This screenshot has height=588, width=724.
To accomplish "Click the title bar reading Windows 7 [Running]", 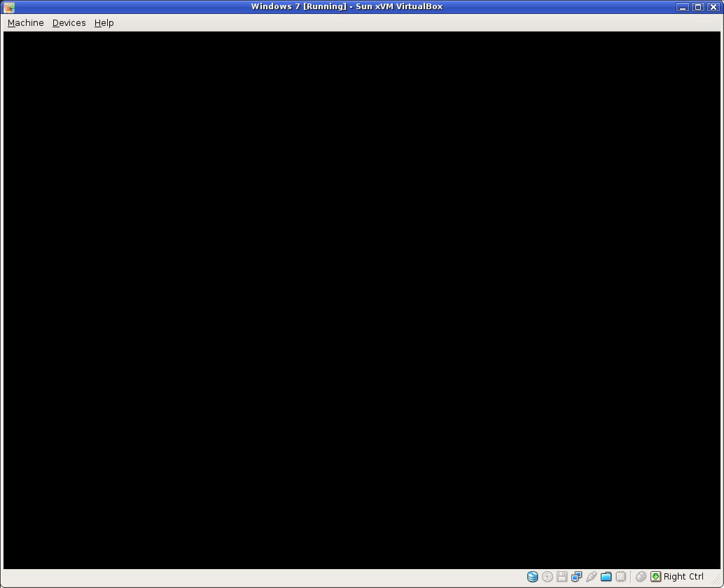I will coord(348,6).
